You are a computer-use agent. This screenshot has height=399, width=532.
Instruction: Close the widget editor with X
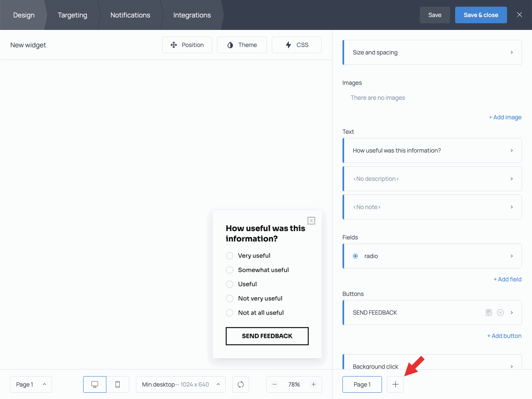click(x=520, y=15)
